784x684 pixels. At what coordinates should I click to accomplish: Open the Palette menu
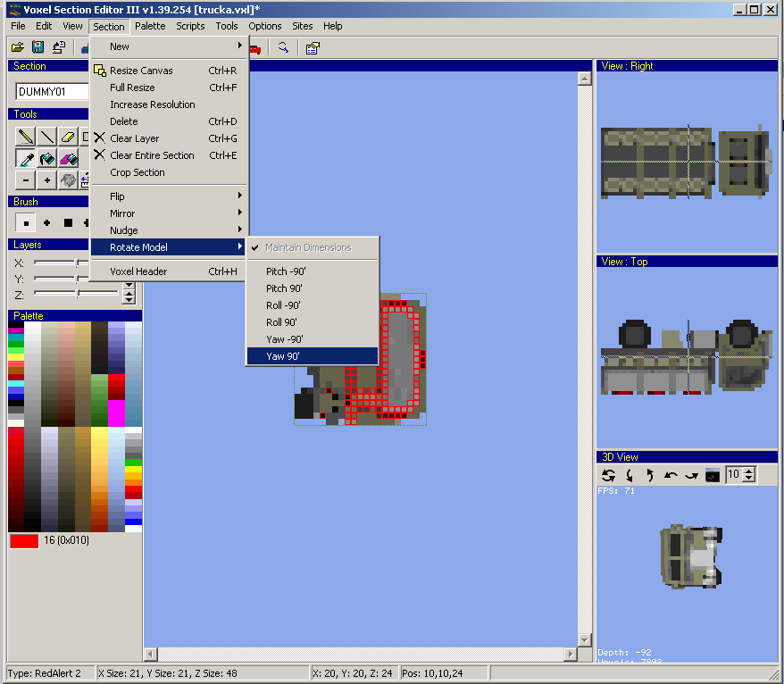150,26
